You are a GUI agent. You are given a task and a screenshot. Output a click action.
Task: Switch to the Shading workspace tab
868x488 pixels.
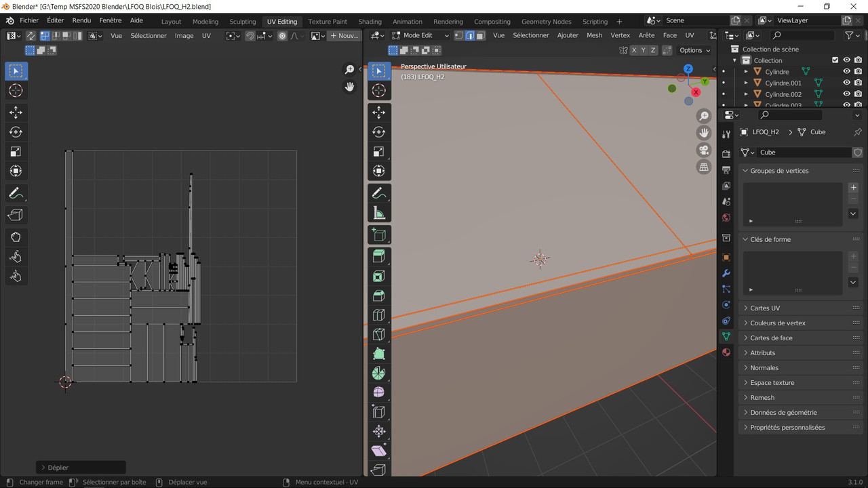click(x=370, y=22)
